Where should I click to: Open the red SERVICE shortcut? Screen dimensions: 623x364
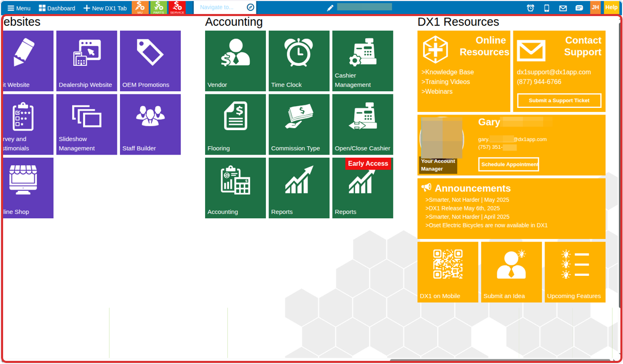(x=177, y=8)
